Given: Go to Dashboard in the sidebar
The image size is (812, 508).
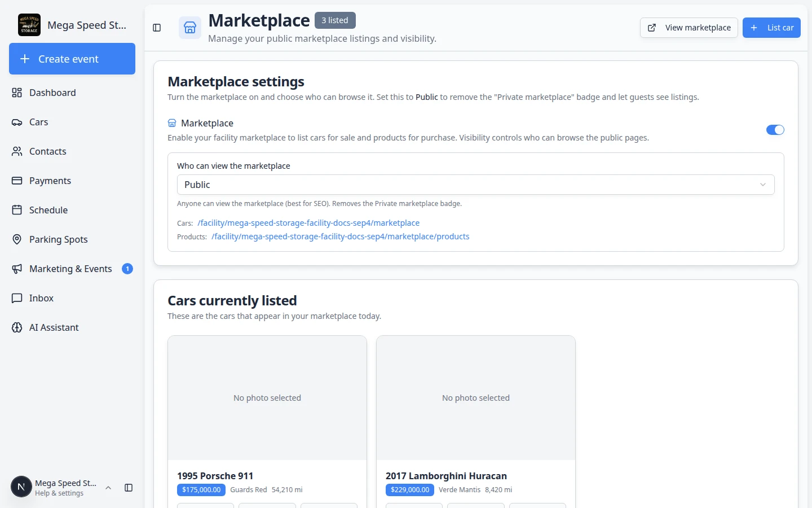Looking at the screenshot, I should click(x=72, y=93).
